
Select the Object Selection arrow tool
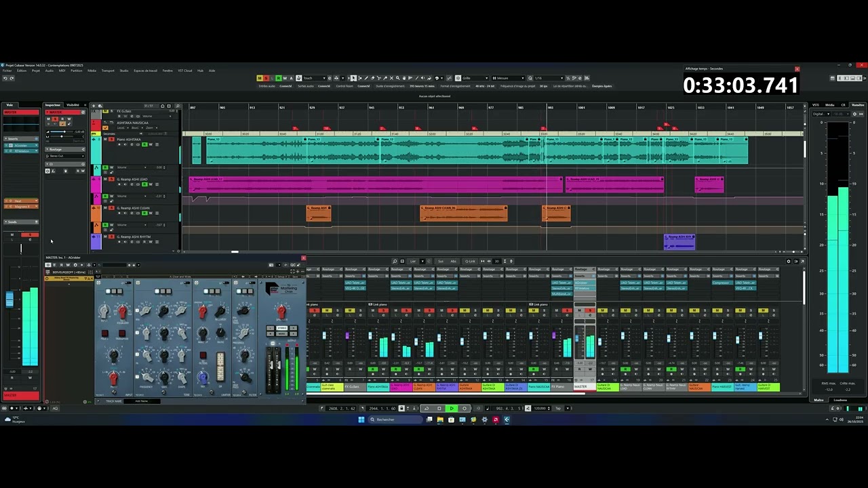pyautogui.click(x=353, y=78)
